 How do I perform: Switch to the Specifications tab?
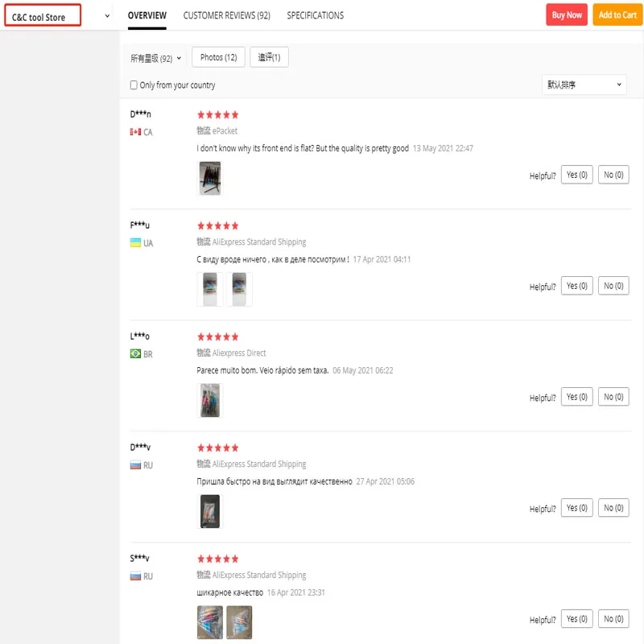[x=315, y=15]
